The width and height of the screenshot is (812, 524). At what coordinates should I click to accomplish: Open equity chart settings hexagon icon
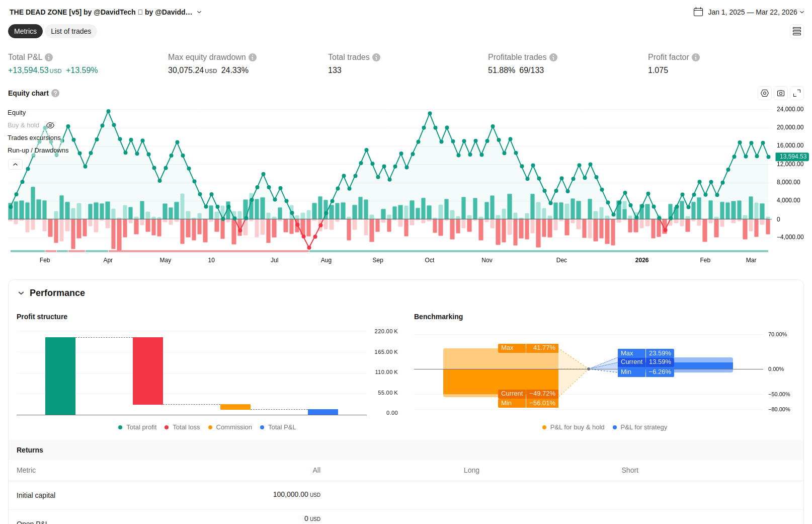(764, 93)
